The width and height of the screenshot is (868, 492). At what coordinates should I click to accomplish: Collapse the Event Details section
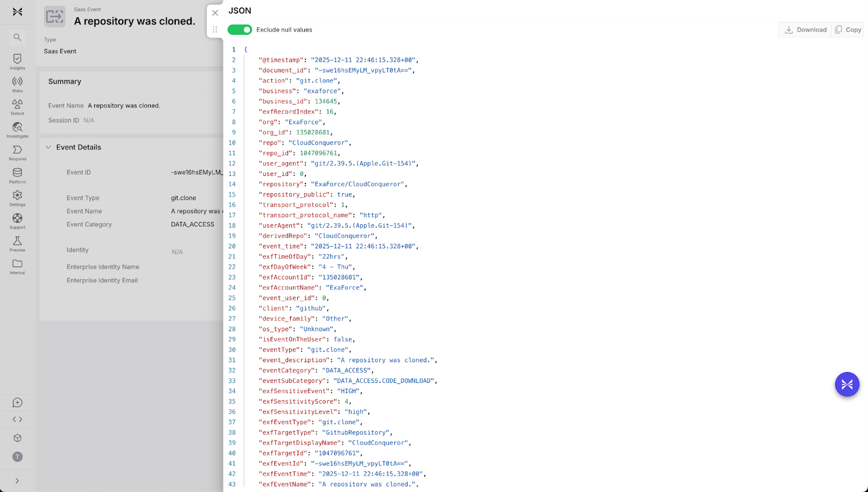[x=48, y=147]
